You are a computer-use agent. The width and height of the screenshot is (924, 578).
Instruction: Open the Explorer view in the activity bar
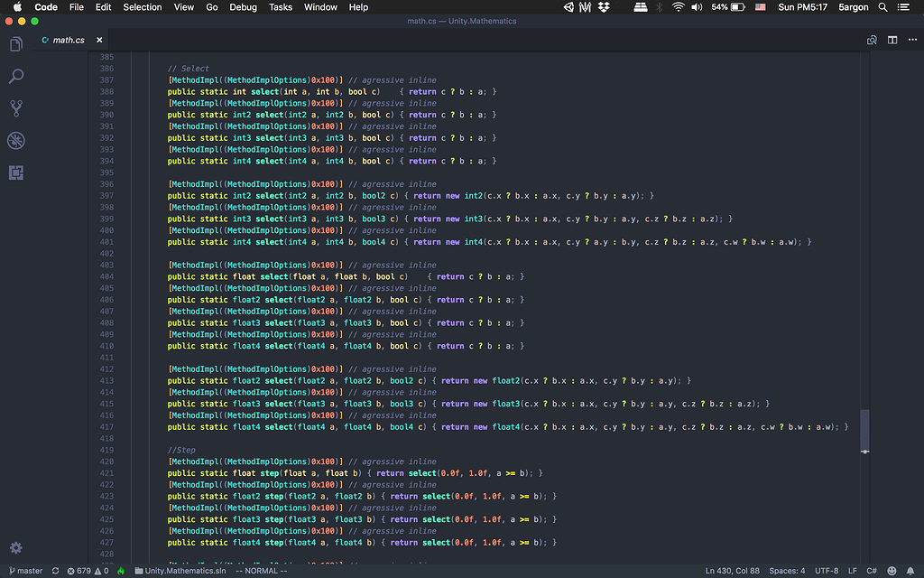point(15,43)
